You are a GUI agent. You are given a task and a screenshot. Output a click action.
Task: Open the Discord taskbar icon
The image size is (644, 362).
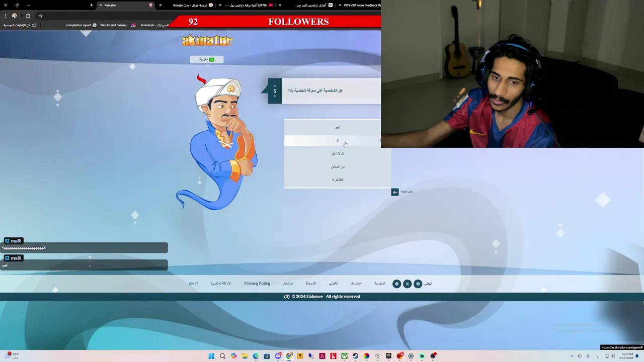(x=278, y=356)
